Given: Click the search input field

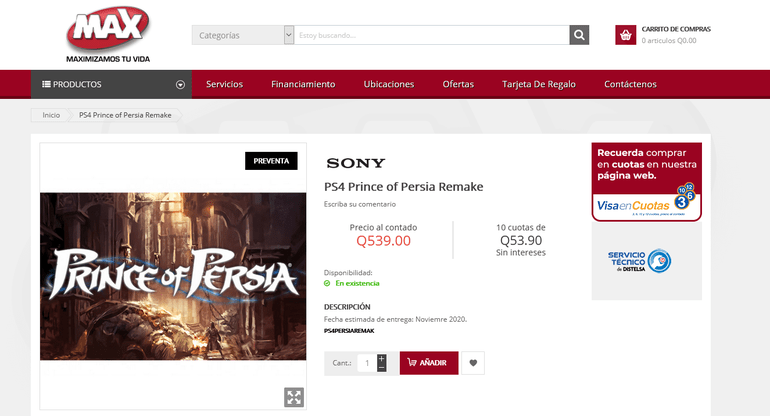Looking at the screenshot, I should coord(431,35).
